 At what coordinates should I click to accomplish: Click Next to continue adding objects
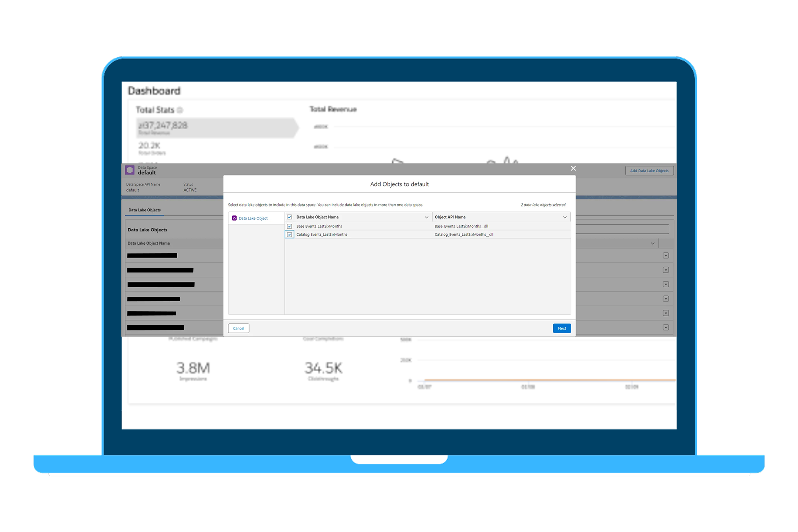pos(562,328)
